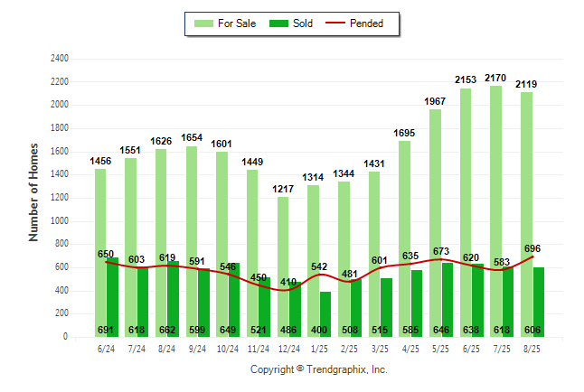Select the Pended data point labeled 696
Viewport: 584px width, 392px height.
click(532, 257)
